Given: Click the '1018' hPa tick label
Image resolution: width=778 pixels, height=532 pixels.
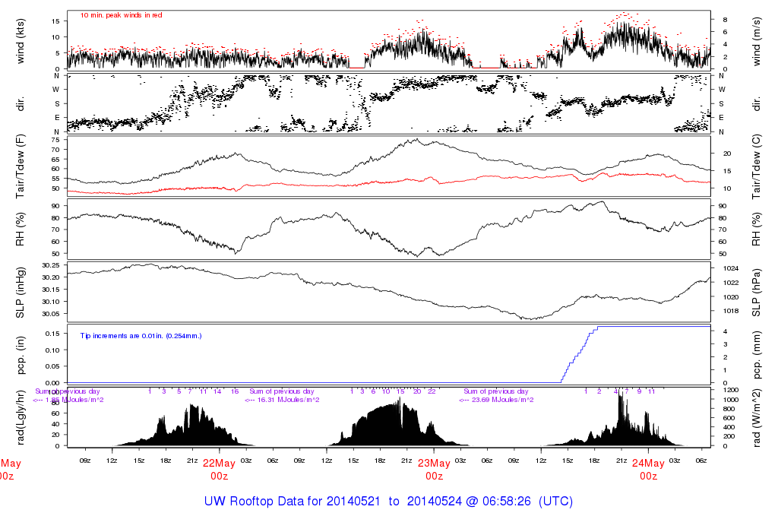Looking at the screenshot, I should (x=732, y=311).
